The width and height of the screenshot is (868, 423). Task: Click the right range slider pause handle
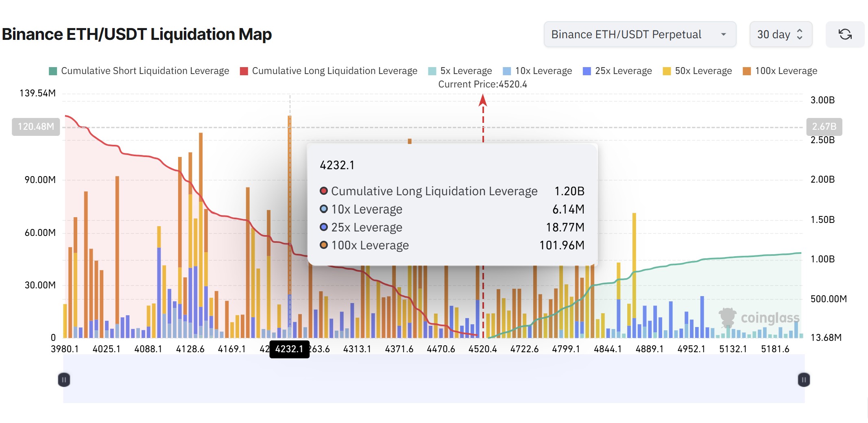coord(803,379)
